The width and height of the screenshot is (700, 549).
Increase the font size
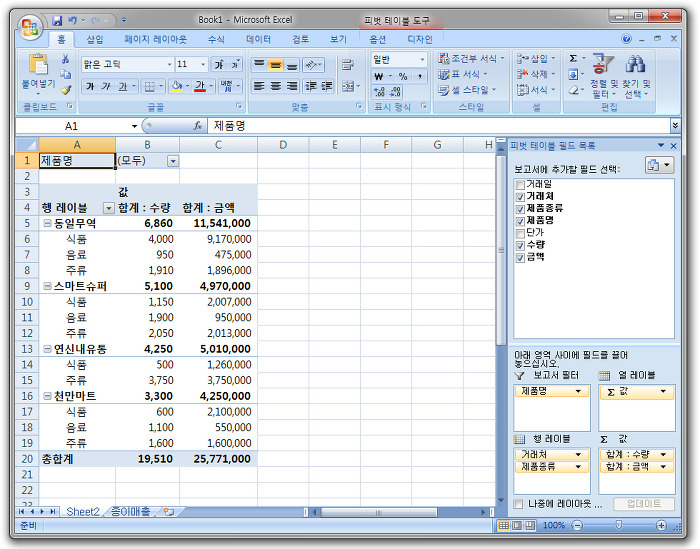[x=219, y=65]
